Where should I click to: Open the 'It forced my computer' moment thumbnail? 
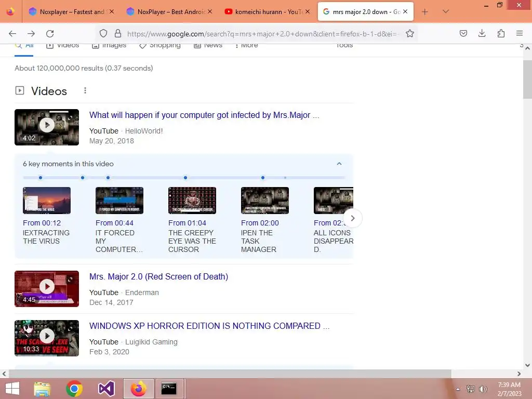(119, 201)
